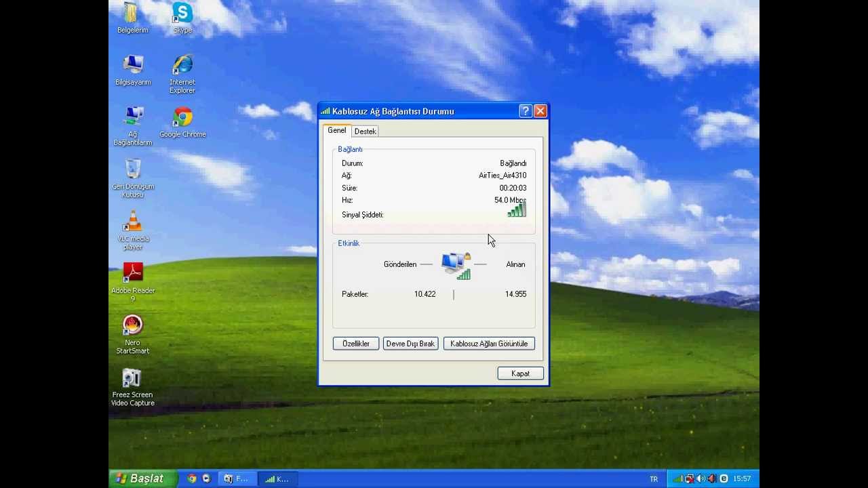Viewport: 868px width, 488px height.
Task: Click the Sinyal Şiddeti label
Action: tap(363, 215)
